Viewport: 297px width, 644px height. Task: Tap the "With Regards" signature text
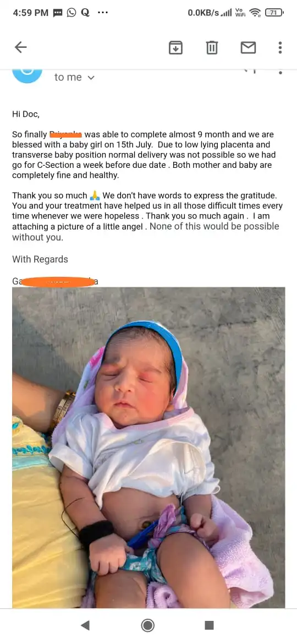click(x=40, y=259)
